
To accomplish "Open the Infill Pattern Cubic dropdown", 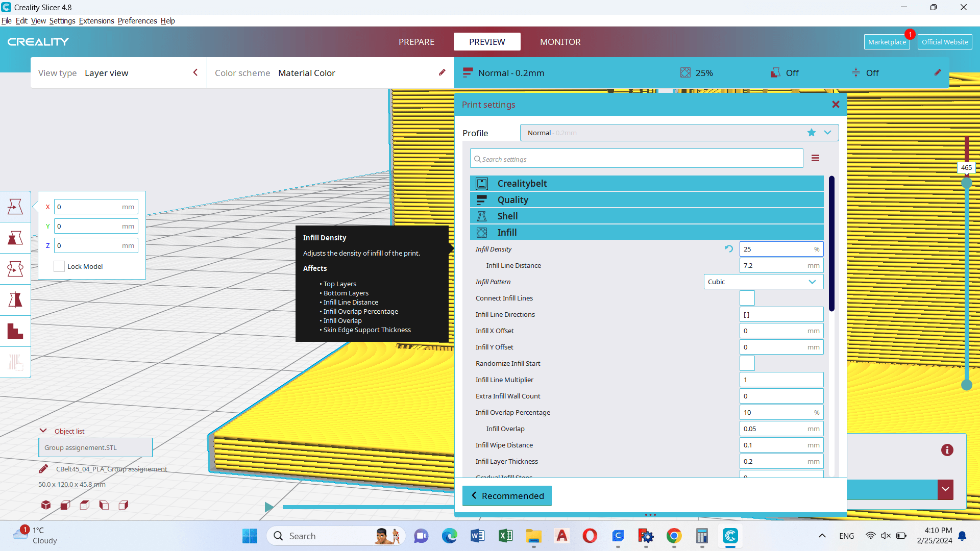I will 764,282.
